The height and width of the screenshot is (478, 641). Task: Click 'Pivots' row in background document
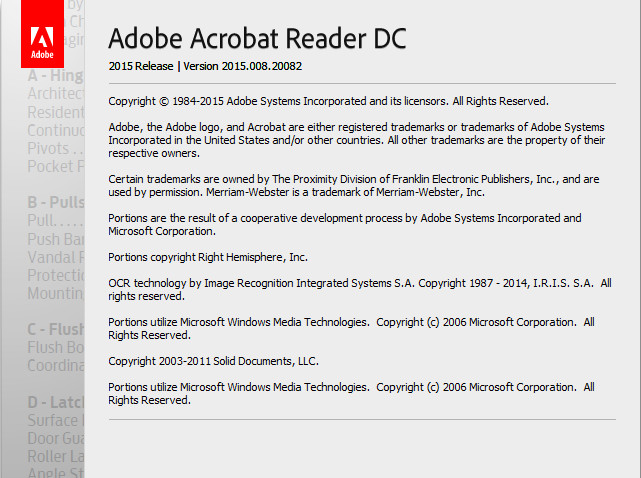[x=56, y=148]
